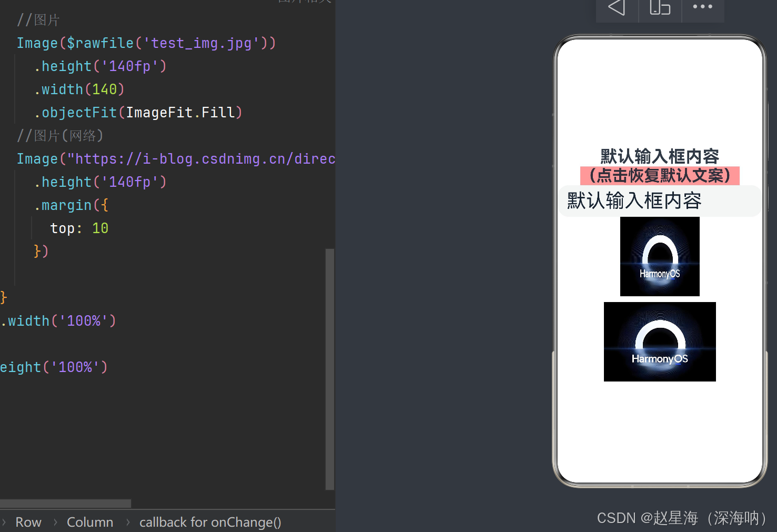
Task: Click the .width('100%') code line
Action: pyautogui.click(x=58, y=321)
